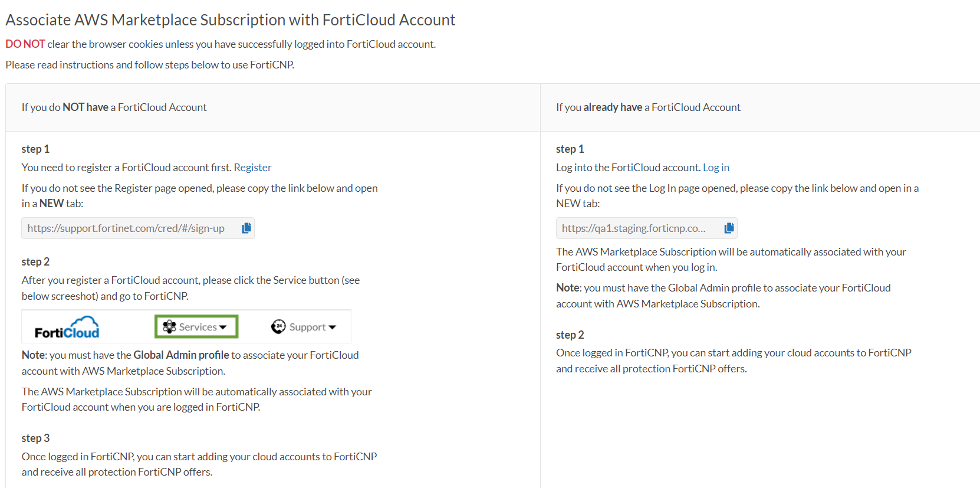Click the qa1.staging.forticnp URL text field
The height and width of the screenshot is (488, 980).
(633, 228)
